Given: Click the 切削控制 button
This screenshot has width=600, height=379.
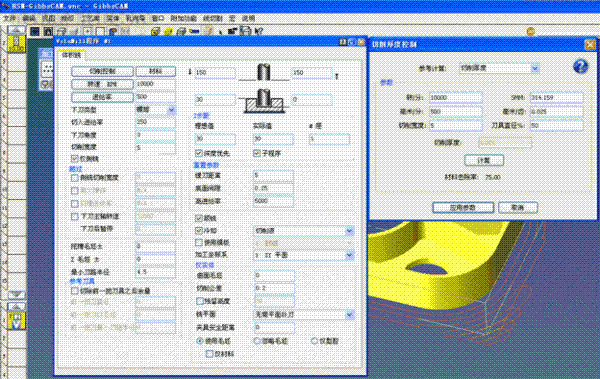Looking at the screenshot, I should 102,71.
